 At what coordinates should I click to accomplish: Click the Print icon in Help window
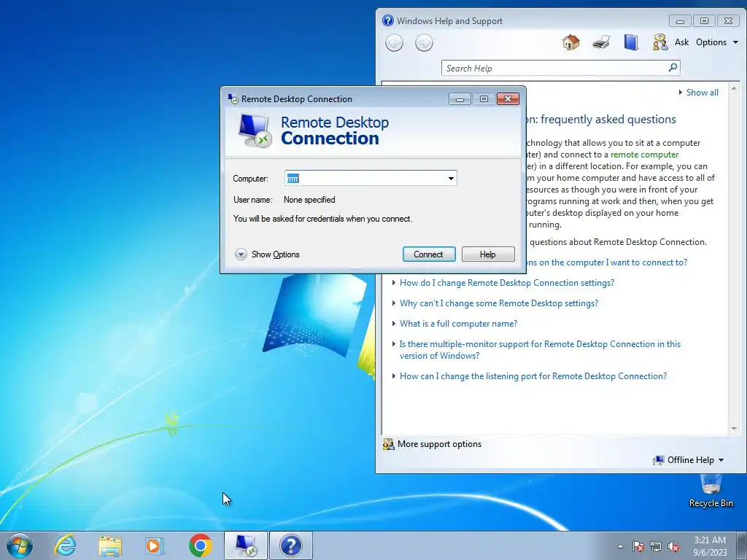tap(601, 42)
